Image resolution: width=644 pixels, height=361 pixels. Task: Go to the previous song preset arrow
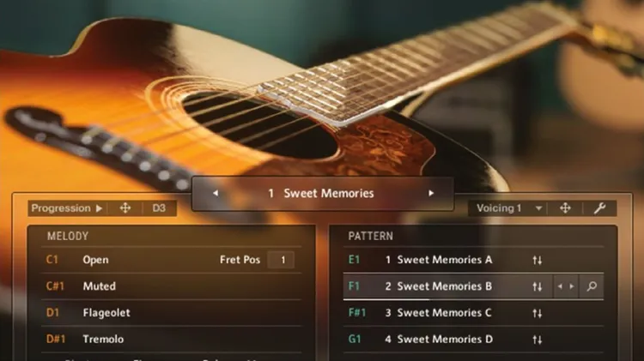tap(216, 193)
